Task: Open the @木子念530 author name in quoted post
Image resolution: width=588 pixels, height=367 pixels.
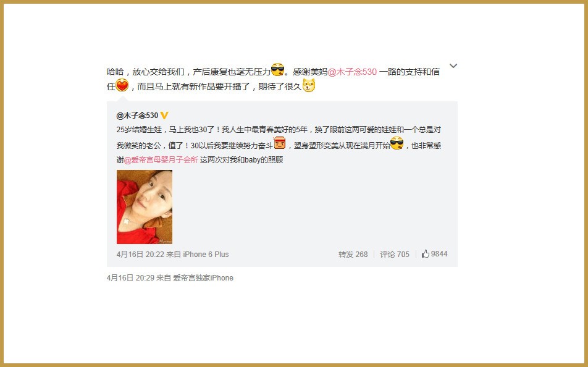Action: [137, 116]
